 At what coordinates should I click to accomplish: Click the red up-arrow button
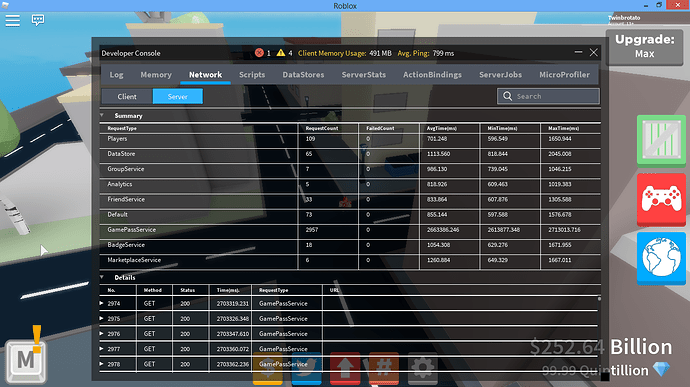(345, 368)
